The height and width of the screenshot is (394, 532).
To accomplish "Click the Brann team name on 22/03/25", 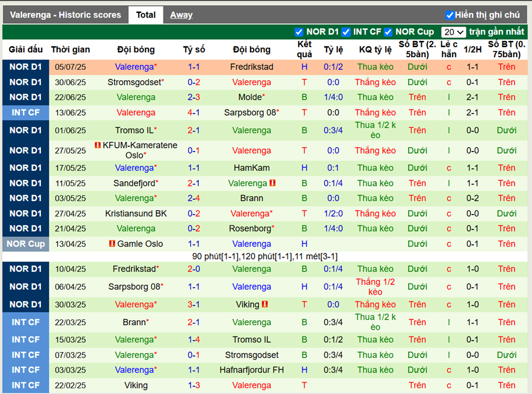I will click(136, 322).
